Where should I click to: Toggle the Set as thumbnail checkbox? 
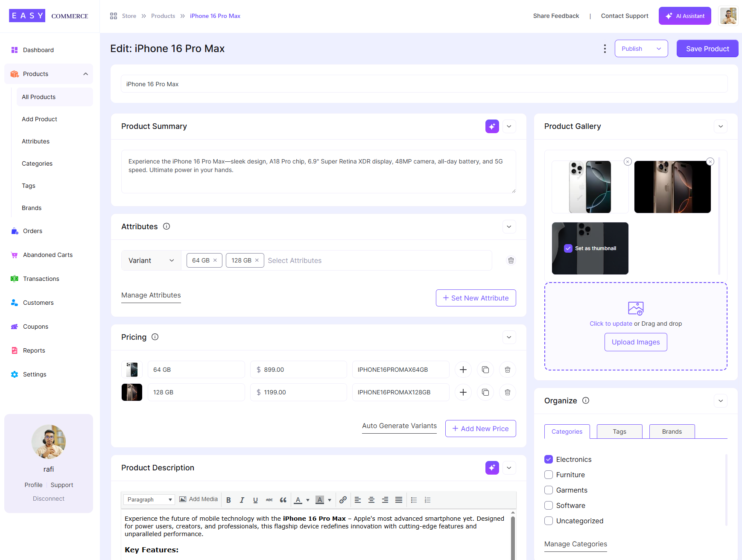568,248
